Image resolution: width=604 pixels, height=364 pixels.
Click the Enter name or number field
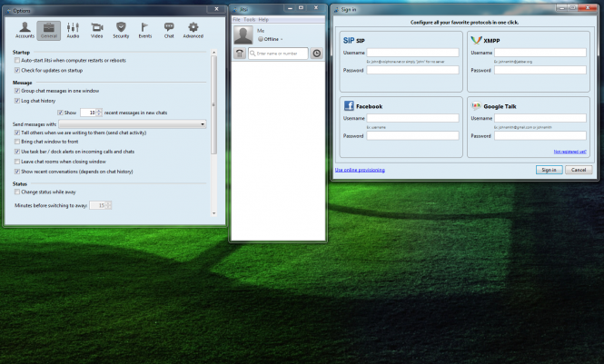point(278,54)
